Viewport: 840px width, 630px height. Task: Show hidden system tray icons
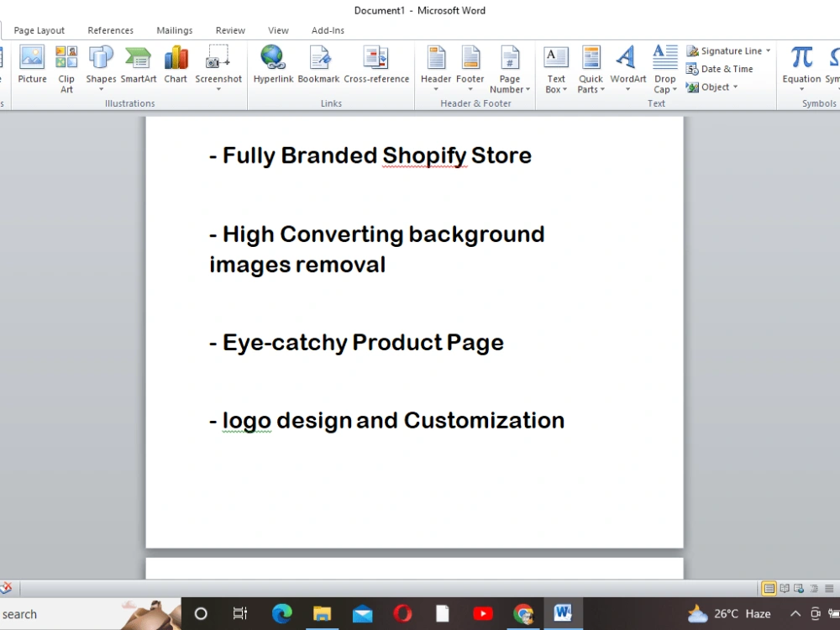pyautogui.click(x=795, y=614)
